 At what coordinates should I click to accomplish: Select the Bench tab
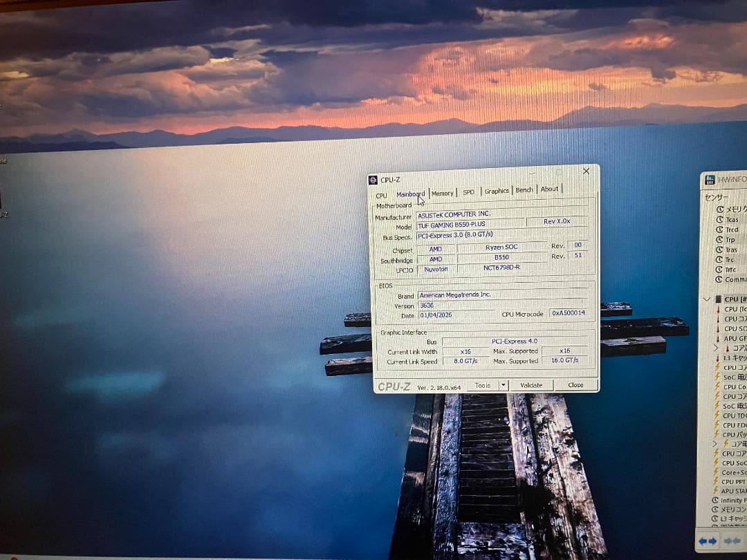click(524, 191)
